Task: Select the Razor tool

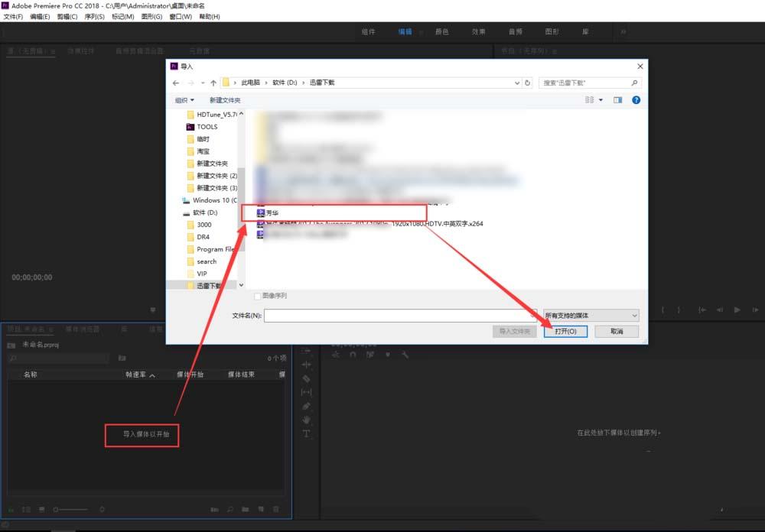Action: tap(306, 378)
